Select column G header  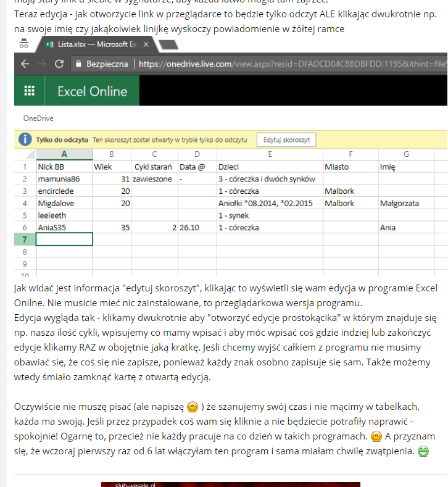click(x=406, y=154)
